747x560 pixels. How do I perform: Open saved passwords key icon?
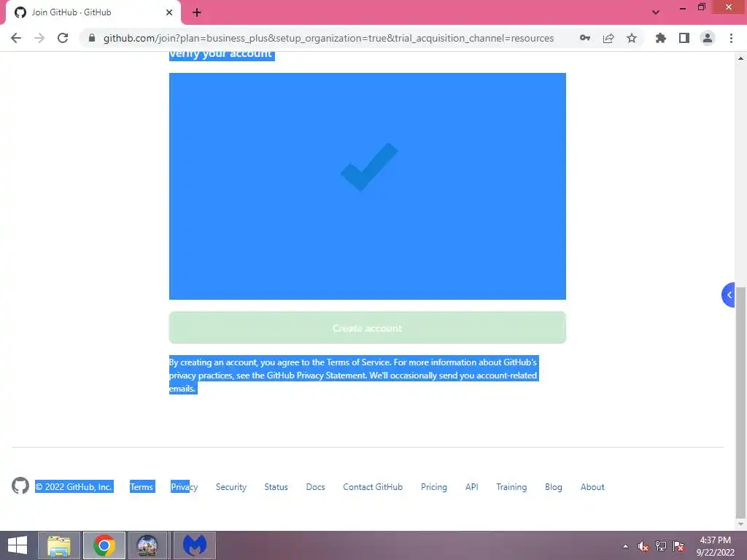585,38
